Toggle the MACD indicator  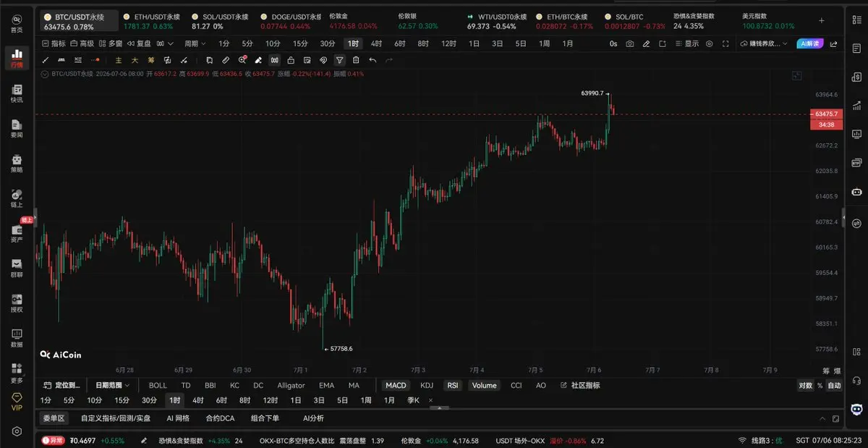[x=396, y=386]
